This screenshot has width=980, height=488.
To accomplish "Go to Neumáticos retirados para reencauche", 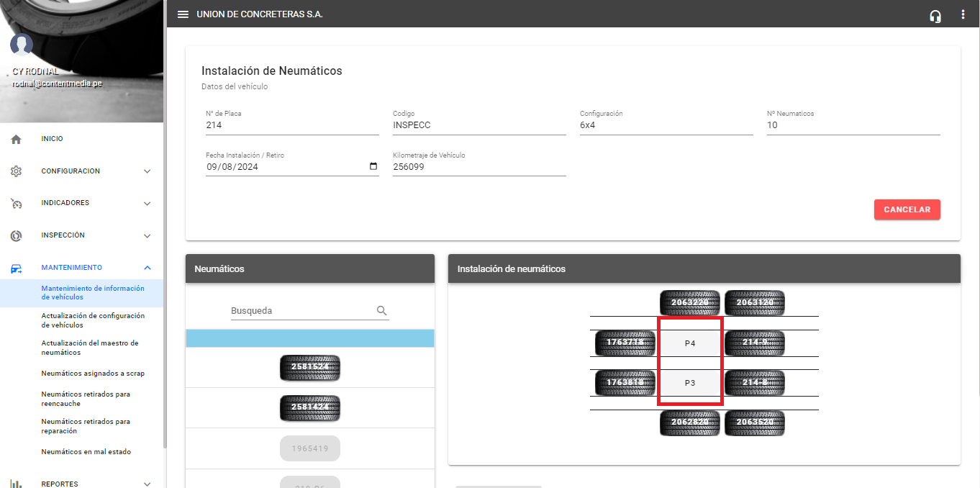I will click(x=86, y=399).
